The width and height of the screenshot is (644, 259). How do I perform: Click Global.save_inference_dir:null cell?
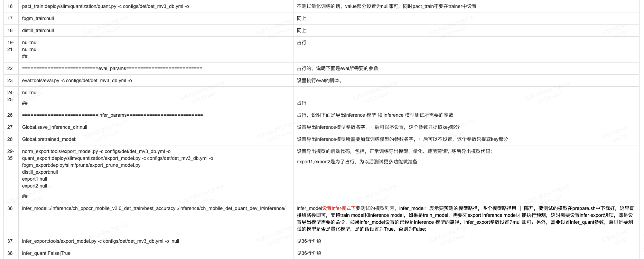tap(156, 127)
